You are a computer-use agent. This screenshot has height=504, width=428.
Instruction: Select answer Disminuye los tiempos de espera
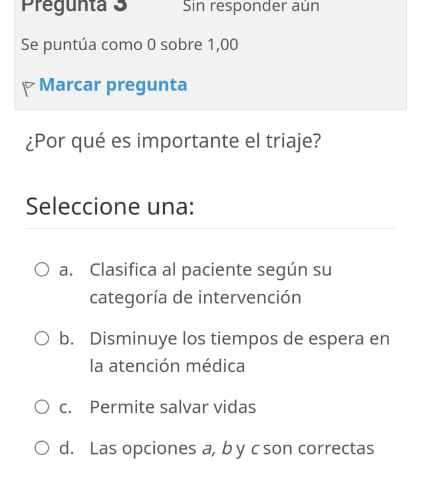click(x=239, y=339)
